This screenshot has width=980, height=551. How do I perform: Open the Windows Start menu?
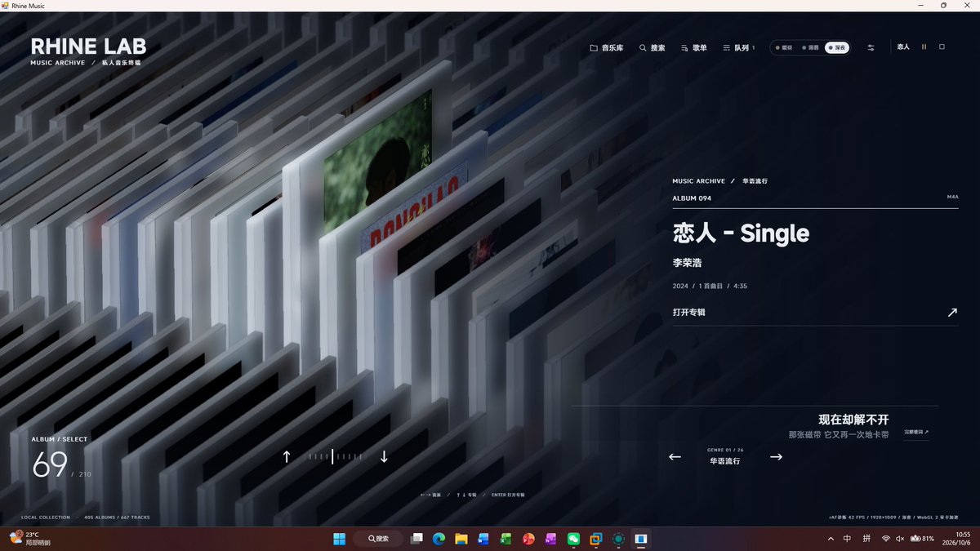[x=339, y=539]
